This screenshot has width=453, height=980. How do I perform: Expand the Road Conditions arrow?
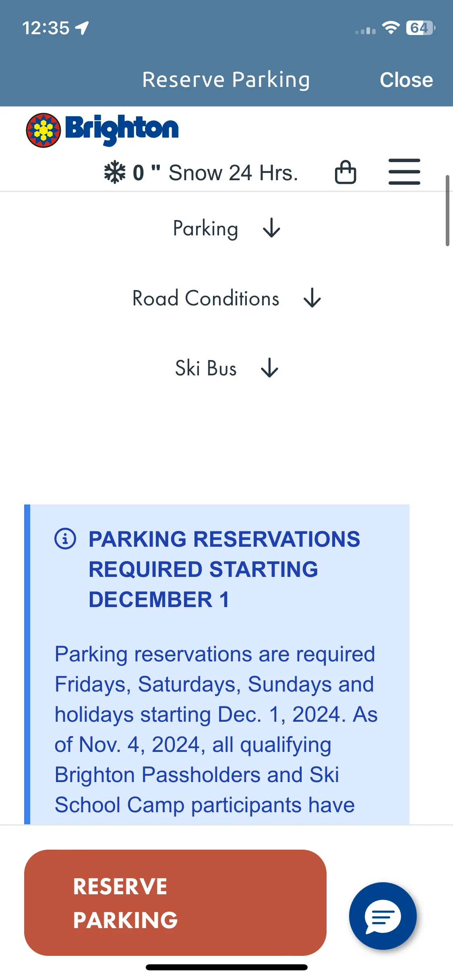click(312, 298)
